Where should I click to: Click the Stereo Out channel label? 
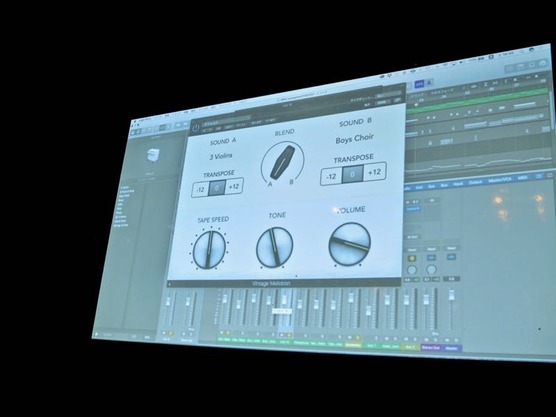[x=430, y=348]
